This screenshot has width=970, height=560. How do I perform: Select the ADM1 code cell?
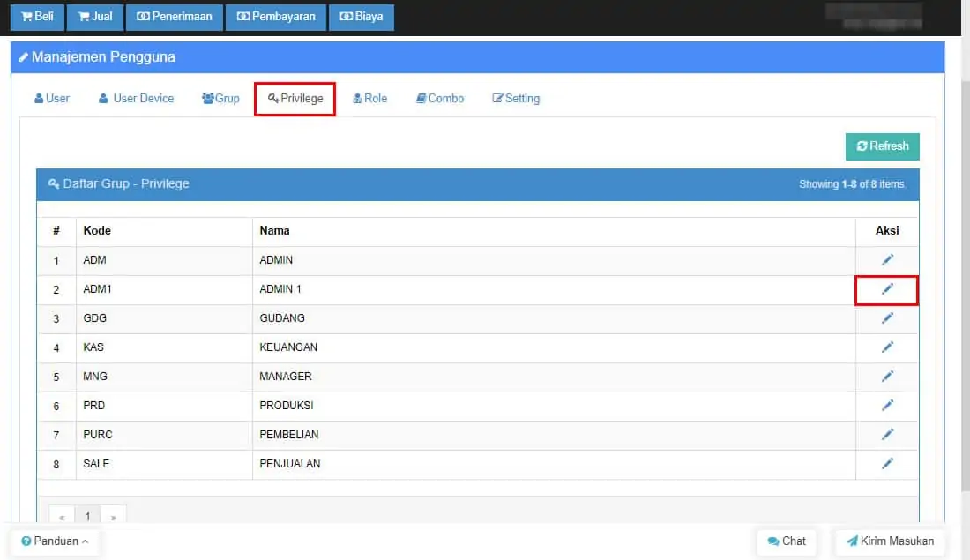(x=164, y=289)
